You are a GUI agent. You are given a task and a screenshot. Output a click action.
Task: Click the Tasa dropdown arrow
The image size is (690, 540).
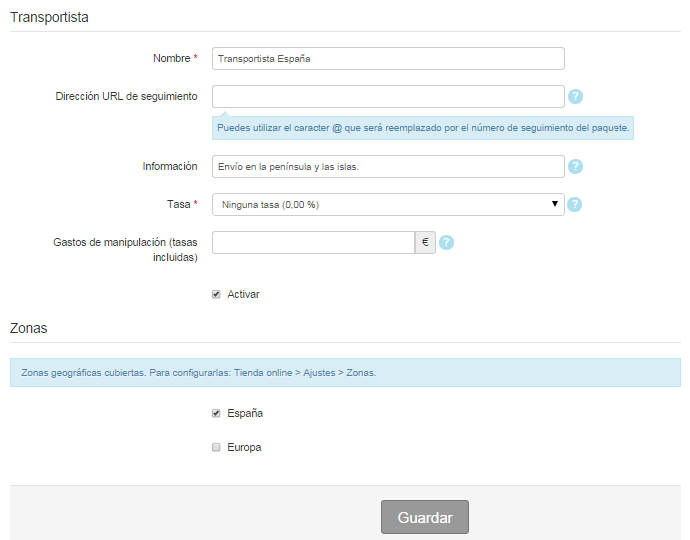pos(554,204)
